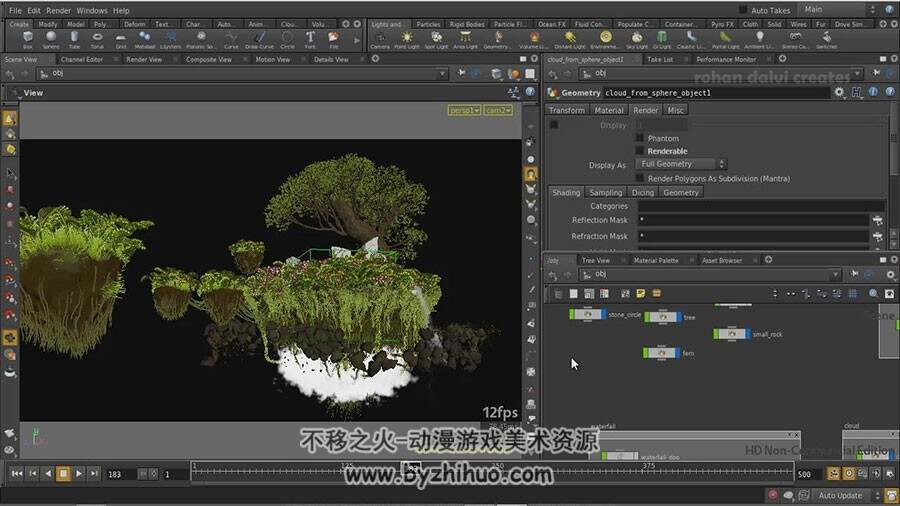Open the Render menu
900x506 pixels.
pyautogui.click(x=59, y=10)
